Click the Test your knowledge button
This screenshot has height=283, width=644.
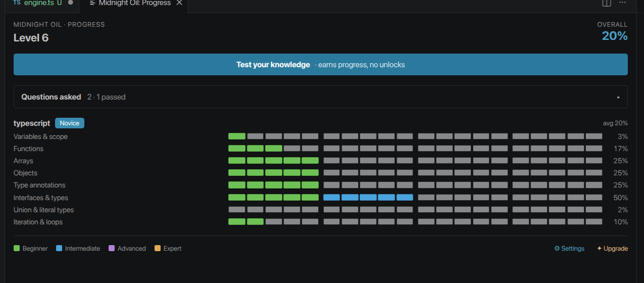[321, 65]
